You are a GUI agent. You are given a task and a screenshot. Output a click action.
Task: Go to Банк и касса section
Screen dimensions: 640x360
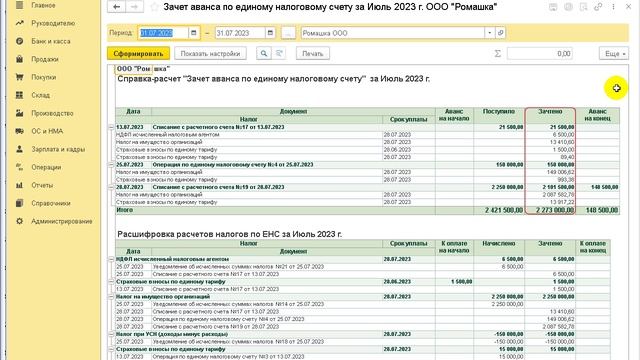(x=51, y=41)
